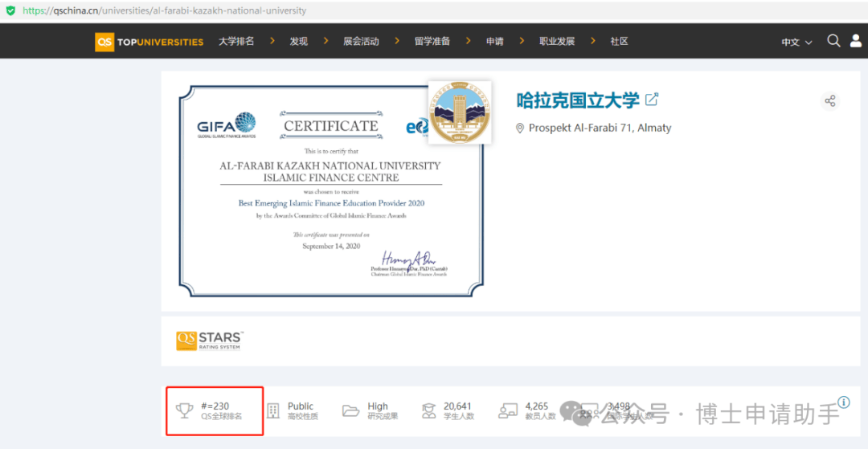Select the High 研究成果 text

tap(383, 410)
